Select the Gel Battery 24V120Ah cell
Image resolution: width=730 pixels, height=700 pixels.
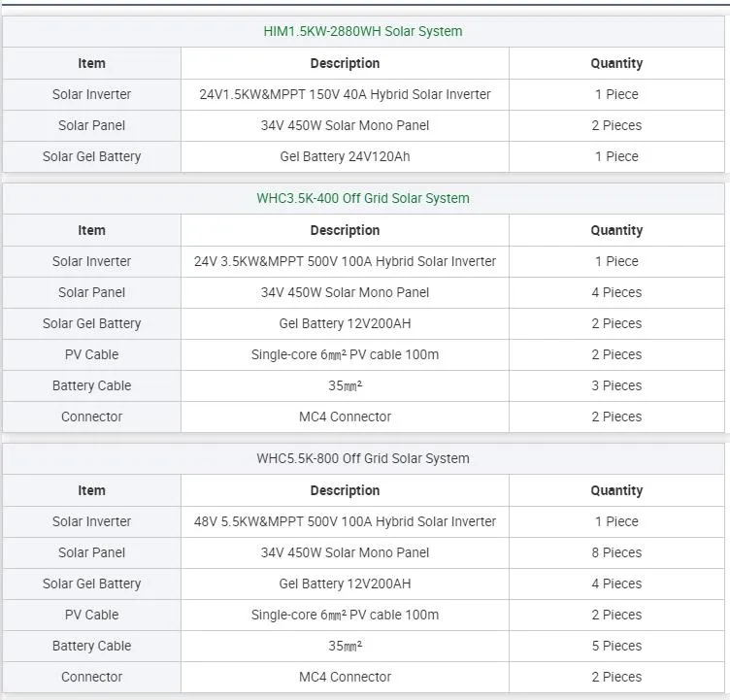coord(345,156)
